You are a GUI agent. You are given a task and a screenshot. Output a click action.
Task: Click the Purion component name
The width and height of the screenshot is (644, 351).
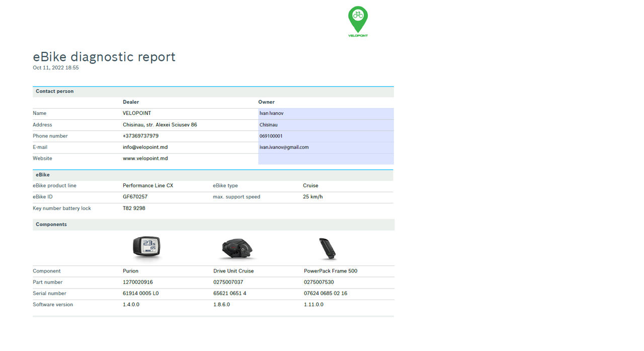(x=131, y=271)
